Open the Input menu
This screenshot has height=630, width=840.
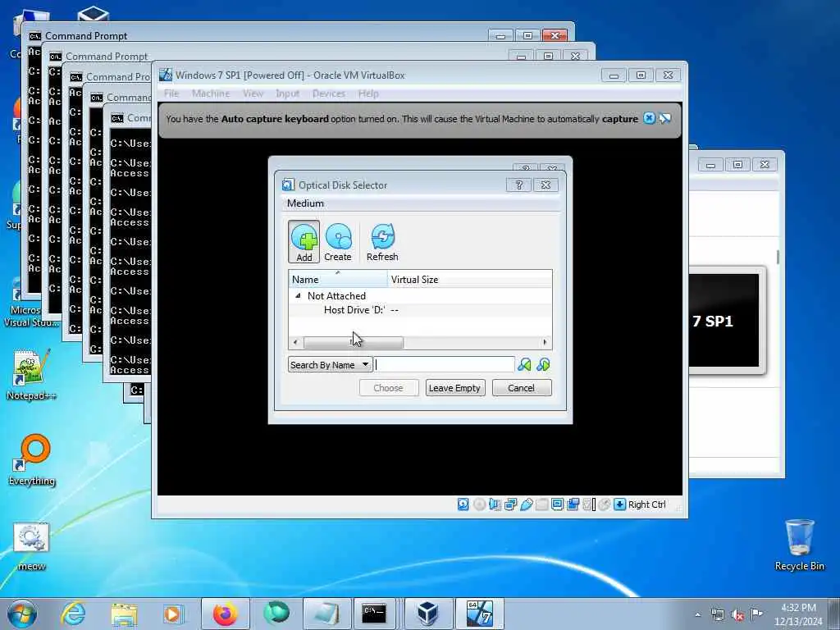pos(288,94)
